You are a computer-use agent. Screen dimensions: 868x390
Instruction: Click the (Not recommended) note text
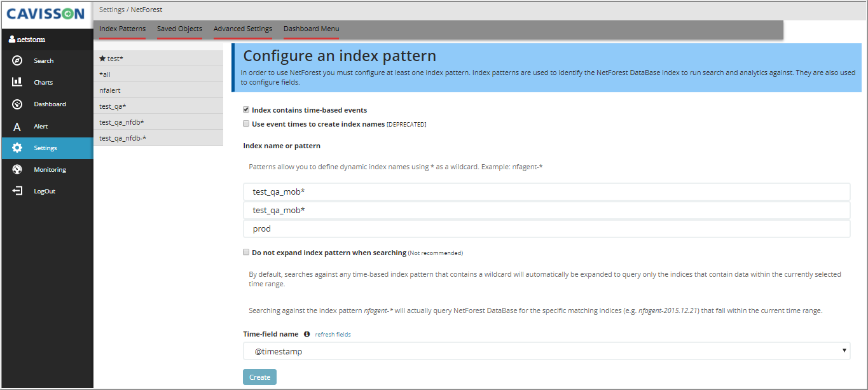[x=436, y=253]
